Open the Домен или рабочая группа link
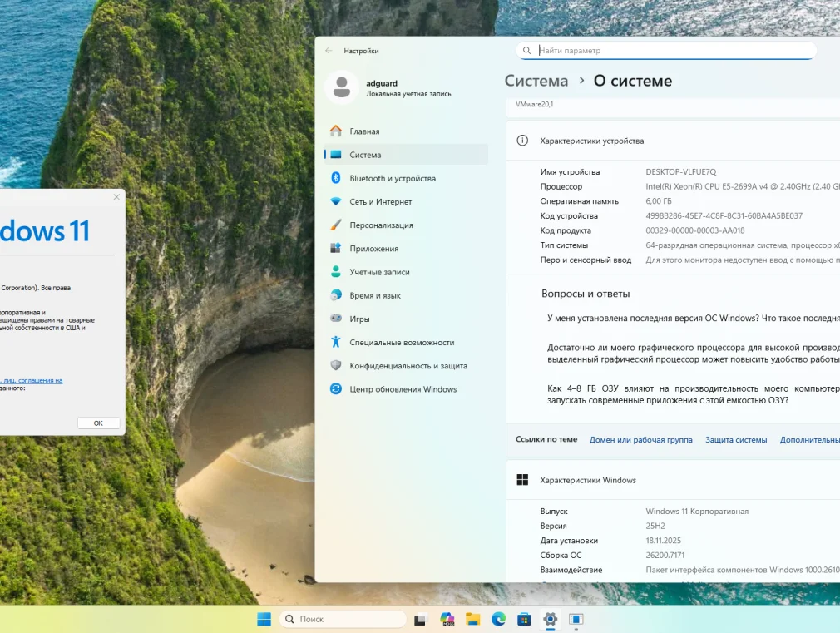 640,440
